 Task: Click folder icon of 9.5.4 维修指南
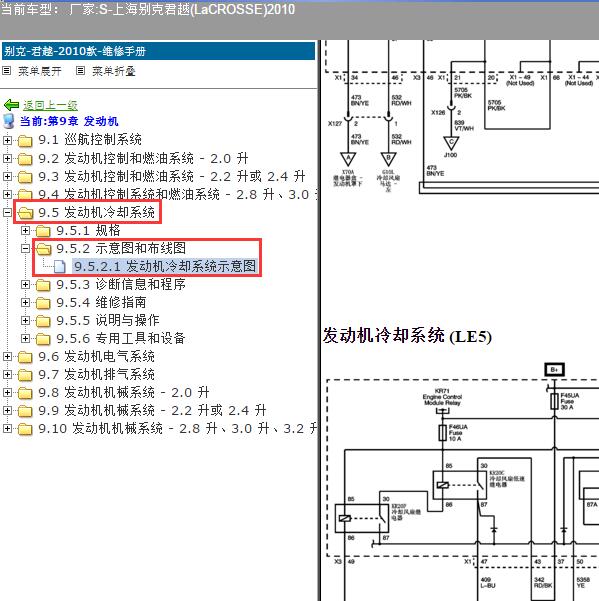click(x=43, y=303)
